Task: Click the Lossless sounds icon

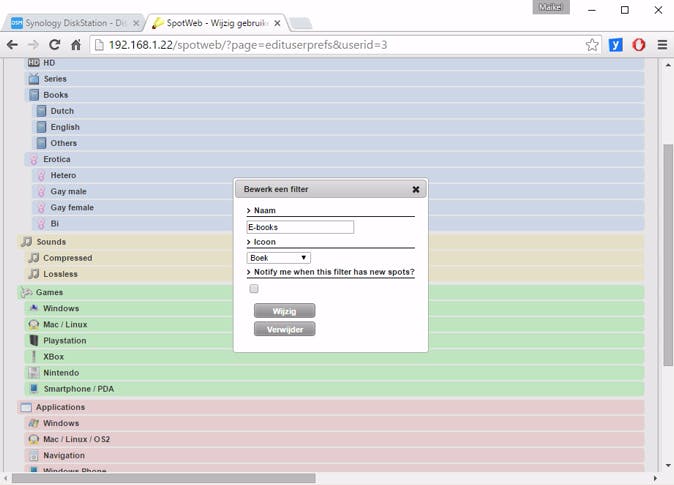Action: click(34, 274)
